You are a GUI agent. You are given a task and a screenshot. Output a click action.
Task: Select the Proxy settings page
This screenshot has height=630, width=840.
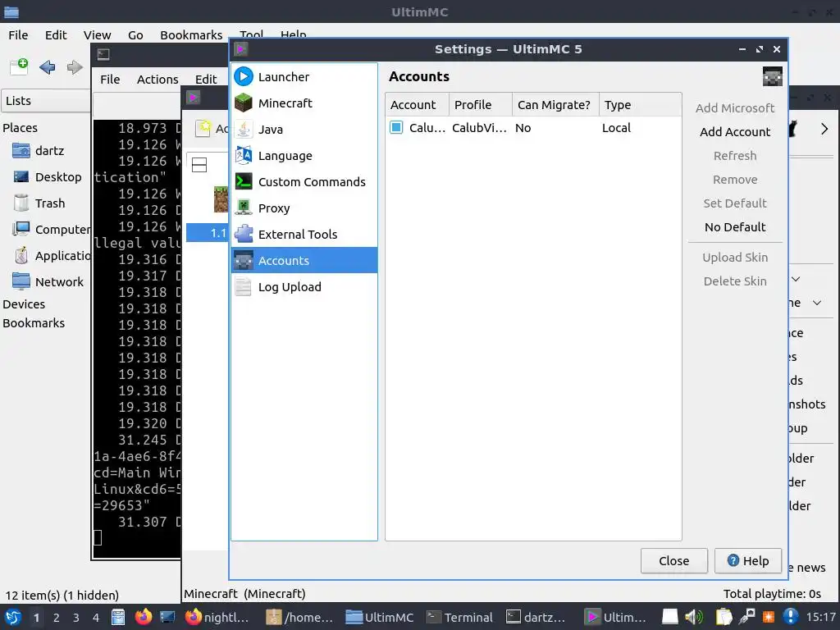pyautogui.click(x=304, y=208)
